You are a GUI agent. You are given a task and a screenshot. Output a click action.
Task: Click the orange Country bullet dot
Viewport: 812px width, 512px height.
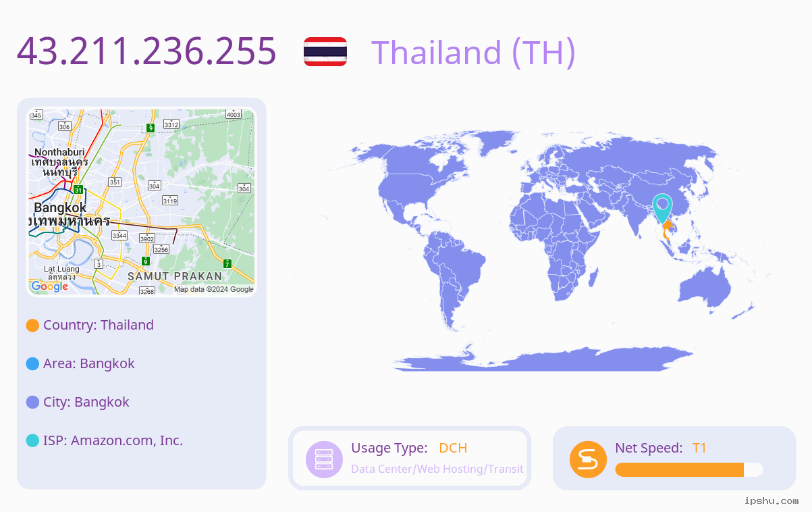pos(32,326)
